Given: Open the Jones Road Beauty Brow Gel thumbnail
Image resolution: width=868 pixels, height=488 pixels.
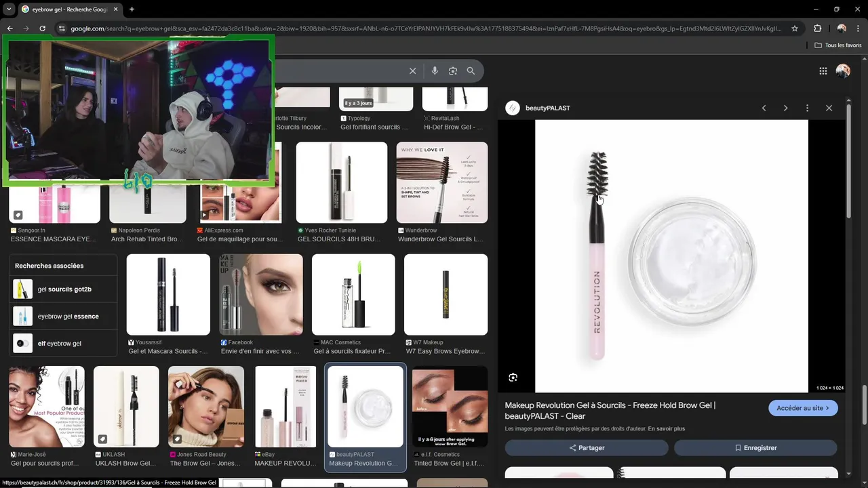Looking at the screenshot, I should click(206, 407).
